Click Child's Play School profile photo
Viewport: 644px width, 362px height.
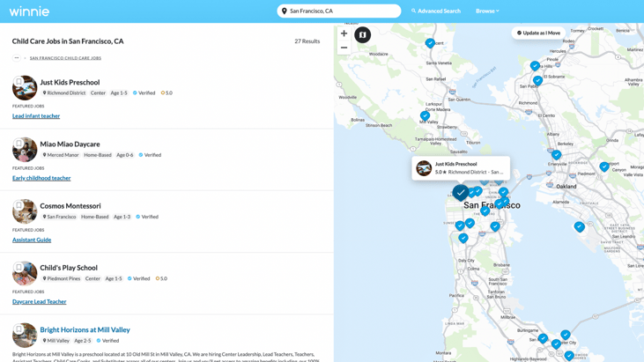coord(25,273)
